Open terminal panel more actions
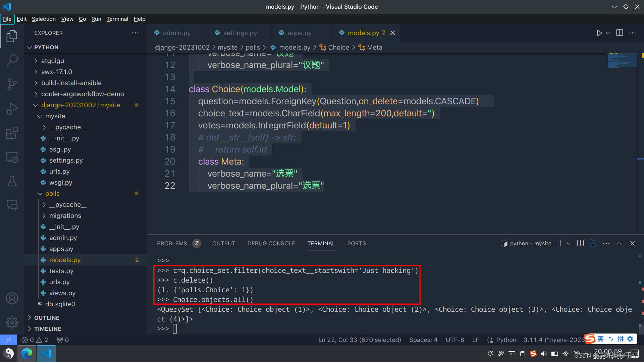The width and height of the screenshot is (644, 362). tap(606, 243)
